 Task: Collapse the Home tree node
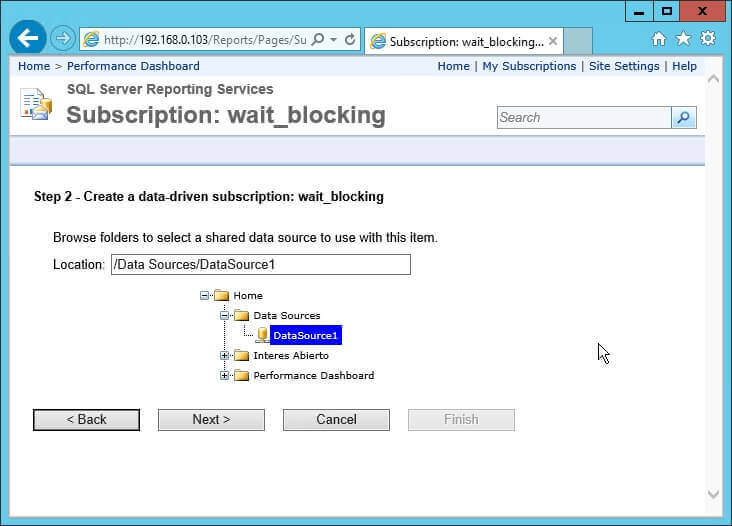(x=204, y=295)
